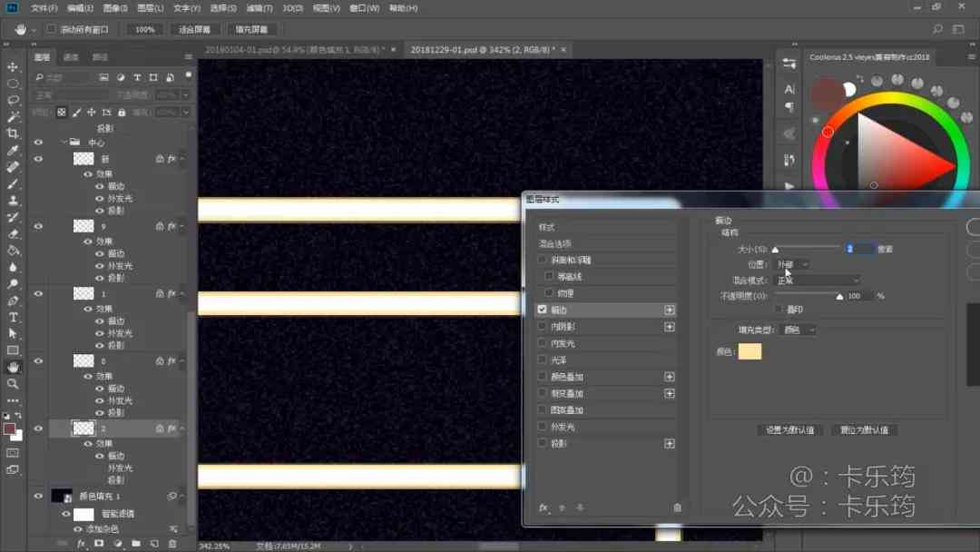Filter layers by type layers icon

137,77
